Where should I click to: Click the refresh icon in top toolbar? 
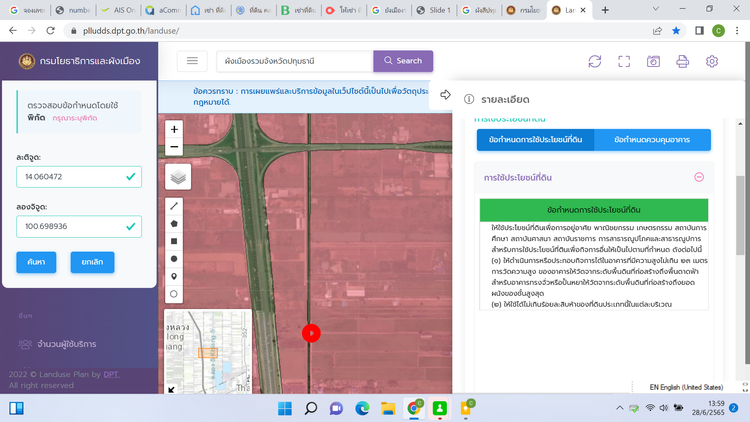(x=595, y=61)
